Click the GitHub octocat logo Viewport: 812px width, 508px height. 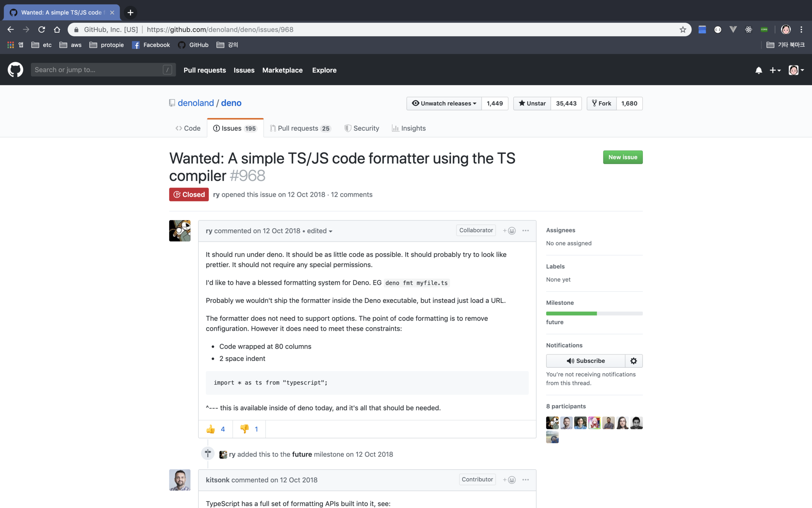[15, 70]
